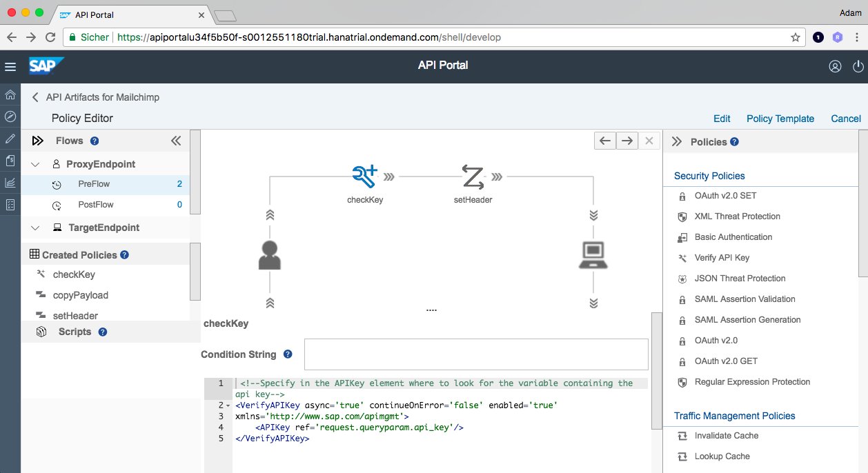Select the checkKey policy icon on the flow
Screen dimensions: 868x473
364,175
